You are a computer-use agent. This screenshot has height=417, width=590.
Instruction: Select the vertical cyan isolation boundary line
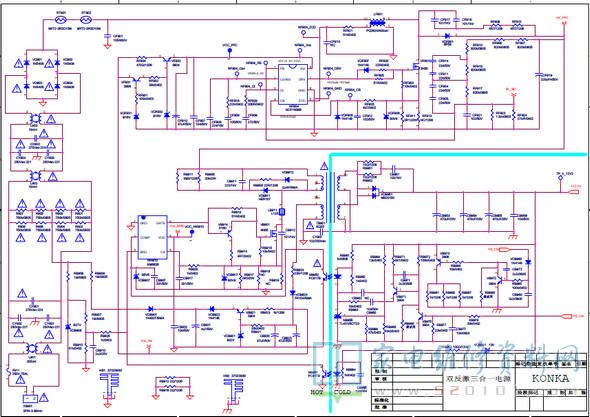click(330, 282)
